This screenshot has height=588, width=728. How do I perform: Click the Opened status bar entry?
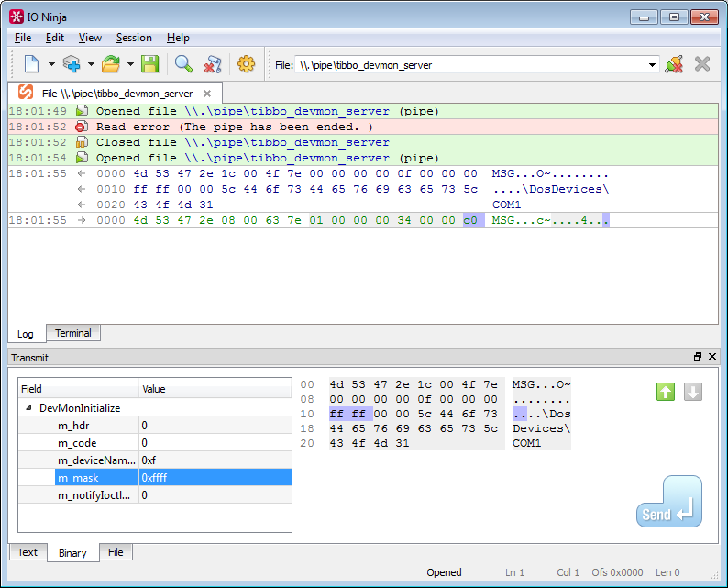coord(444,572)
